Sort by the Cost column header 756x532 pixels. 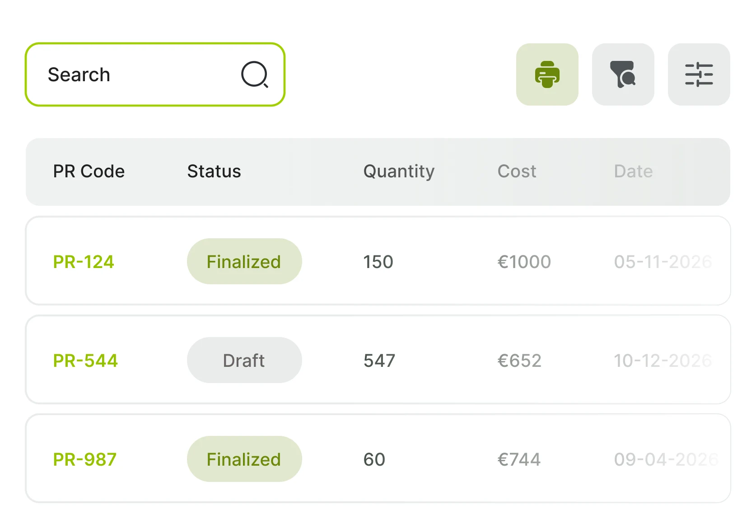[517, 171]
